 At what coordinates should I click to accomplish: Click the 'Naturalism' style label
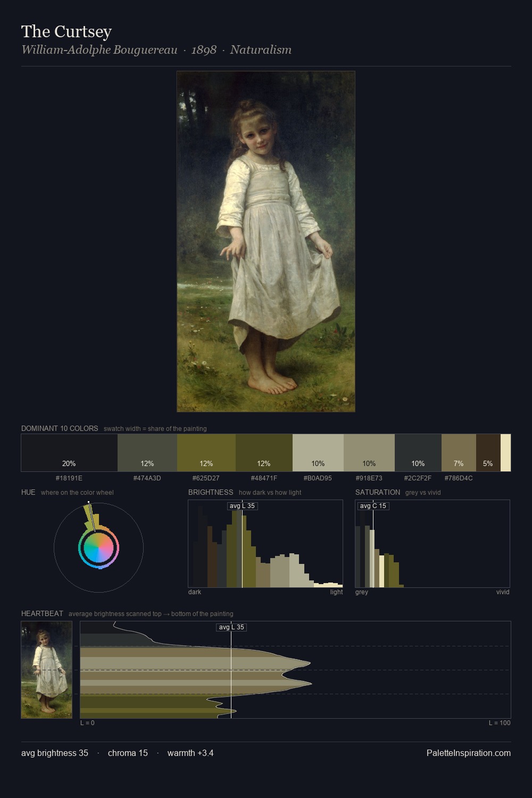pyautogui.click(x=261, y=50)
